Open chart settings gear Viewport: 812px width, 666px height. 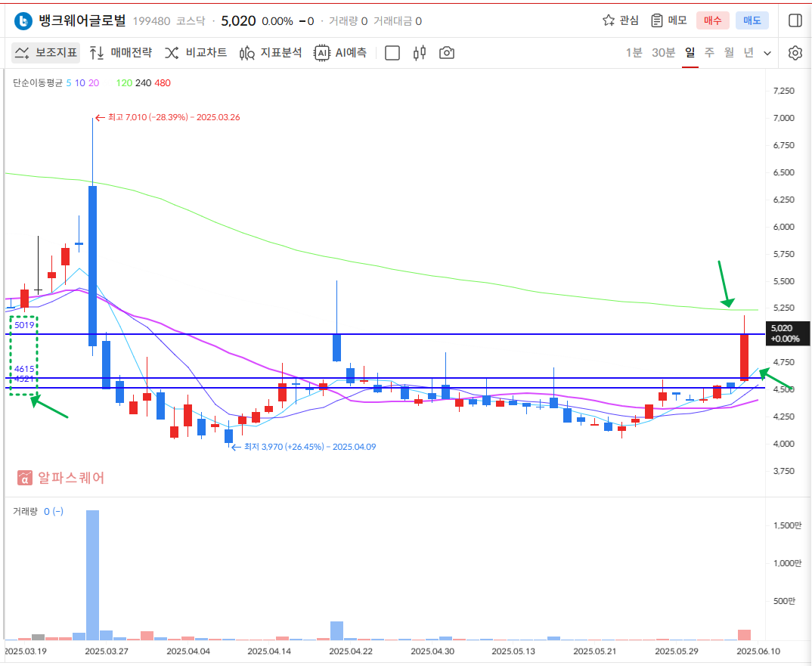pyautogui.click(x=795, y=53)
